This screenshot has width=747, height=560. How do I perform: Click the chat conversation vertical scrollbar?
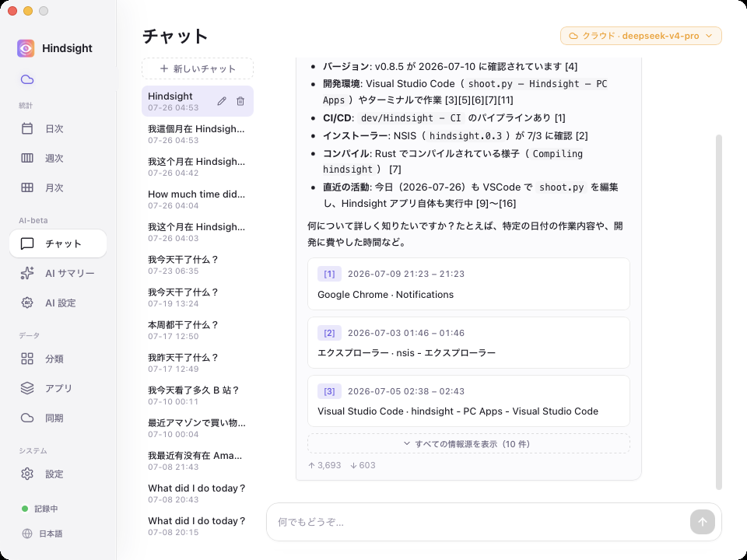point(719,312)
